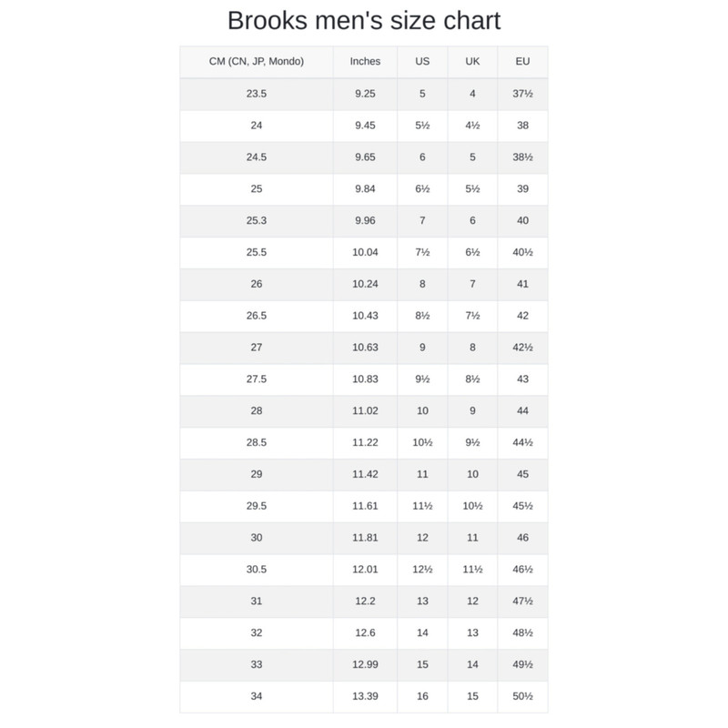
Task: Select EU size 41 cell
Action: click(x=522, y=284)
